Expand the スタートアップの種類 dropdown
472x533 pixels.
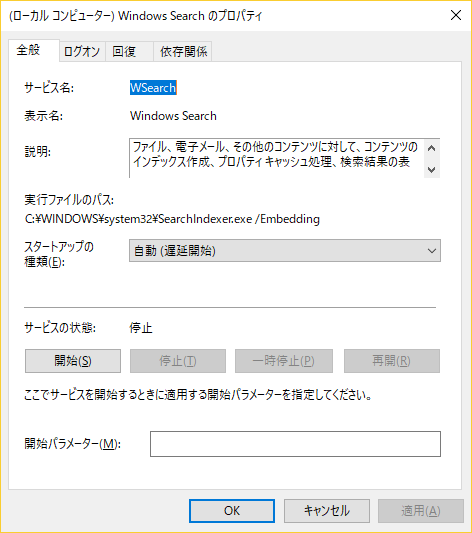point(285,251)
